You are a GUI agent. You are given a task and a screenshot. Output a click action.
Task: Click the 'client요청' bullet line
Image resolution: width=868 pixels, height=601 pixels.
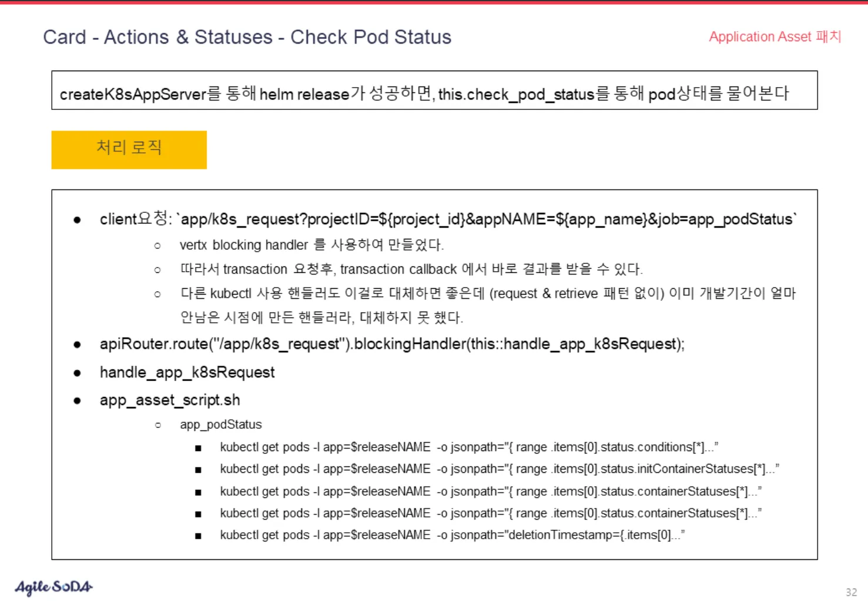pos(447,219)
